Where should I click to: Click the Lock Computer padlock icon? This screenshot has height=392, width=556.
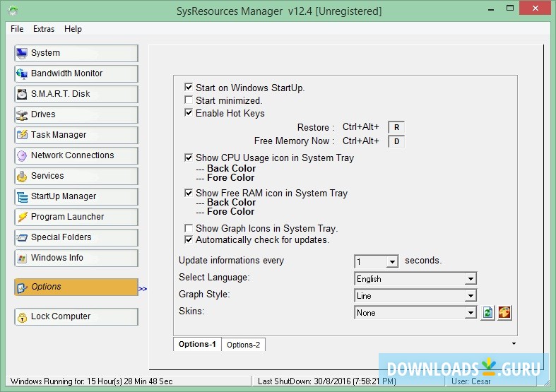tap(22, 317)
